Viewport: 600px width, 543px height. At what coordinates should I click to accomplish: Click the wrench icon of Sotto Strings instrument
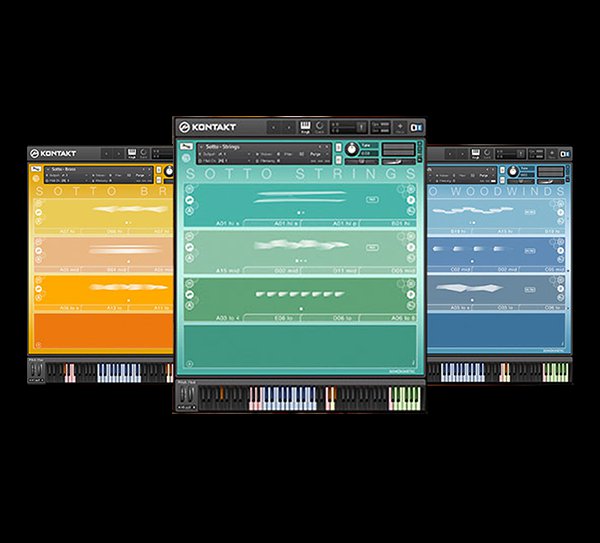pyautogui.click(x=185, y=147)
